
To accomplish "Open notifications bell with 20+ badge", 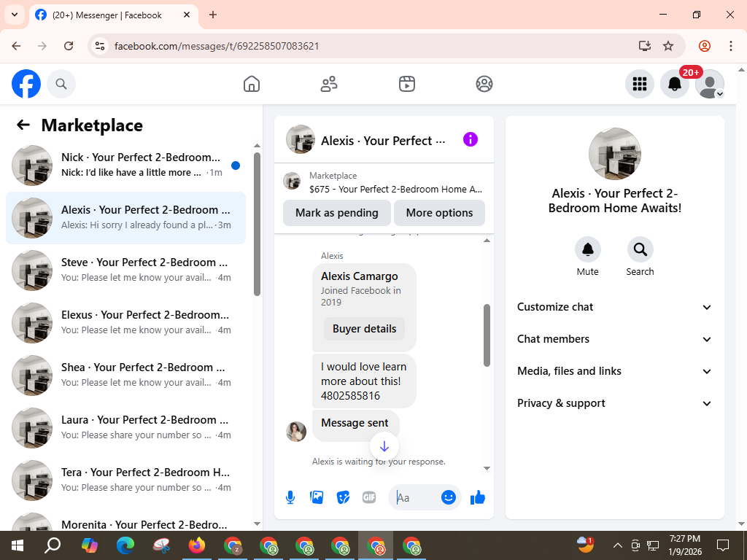I will (675, 84).
